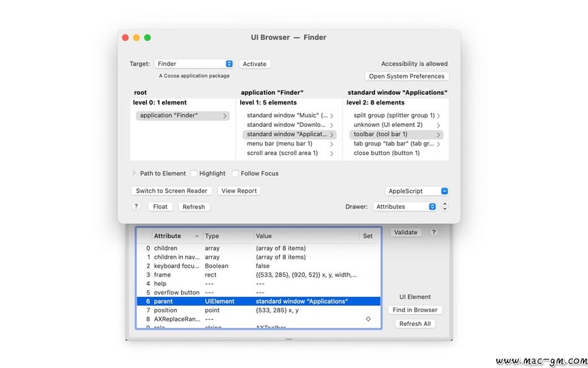This screenshot has height=368, width=588.
Task: Click the Type column header
Action: tap(229, 236)
